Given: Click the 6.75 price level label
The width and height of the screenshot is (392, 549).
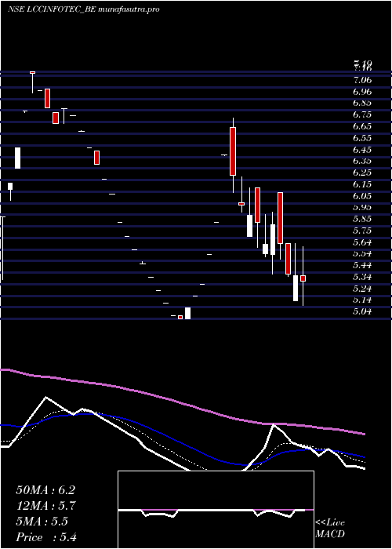Looking at the screenshot, I should [362, 115].
